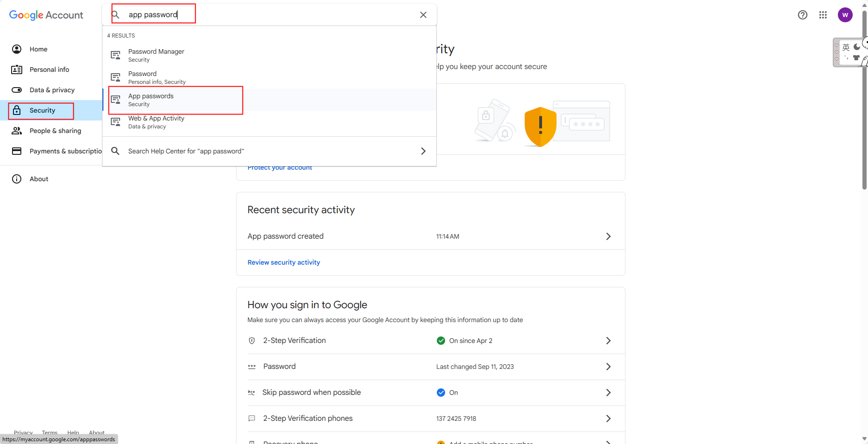Click the "11:14 AM" activity time
868x444 pixels.
[448, 236]
